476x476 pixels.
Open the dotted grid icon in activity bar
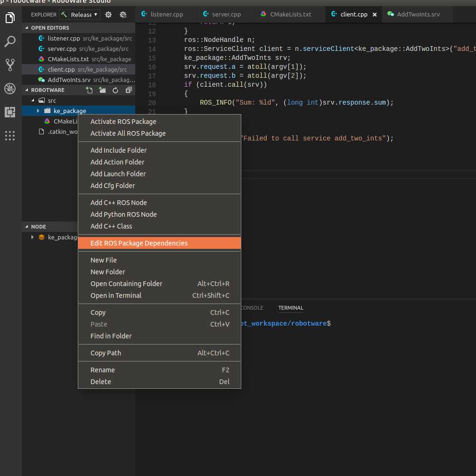(x=10, y=136)
